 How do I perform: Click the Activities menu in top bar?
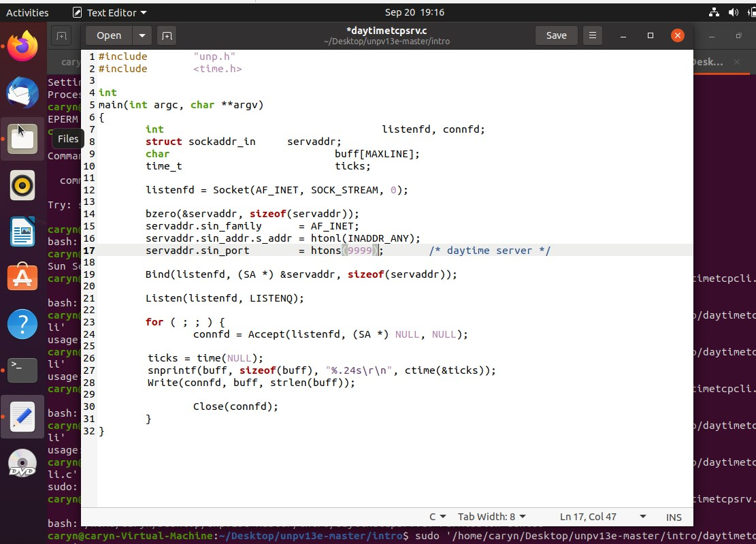[x=27, y=12]
